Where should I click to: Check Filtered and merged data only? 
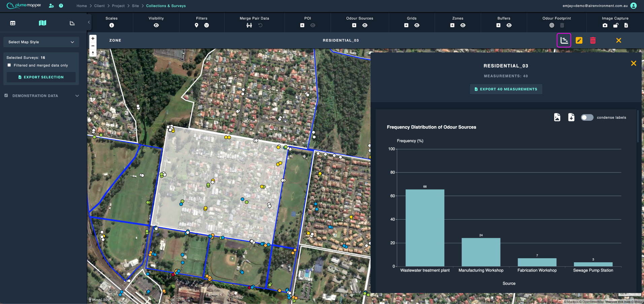pyautogui.click(x=9, y=65)
